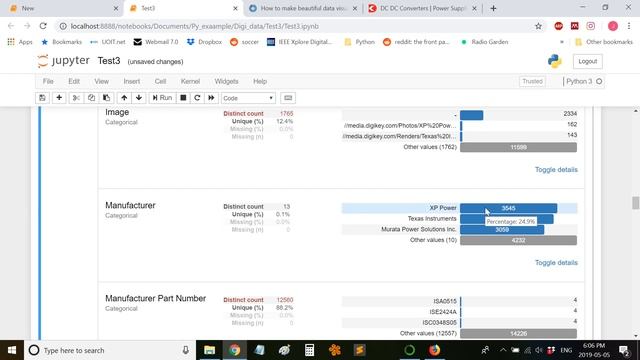
Task: Paste cells below using the toolbar icon
Action: [107, 98]
